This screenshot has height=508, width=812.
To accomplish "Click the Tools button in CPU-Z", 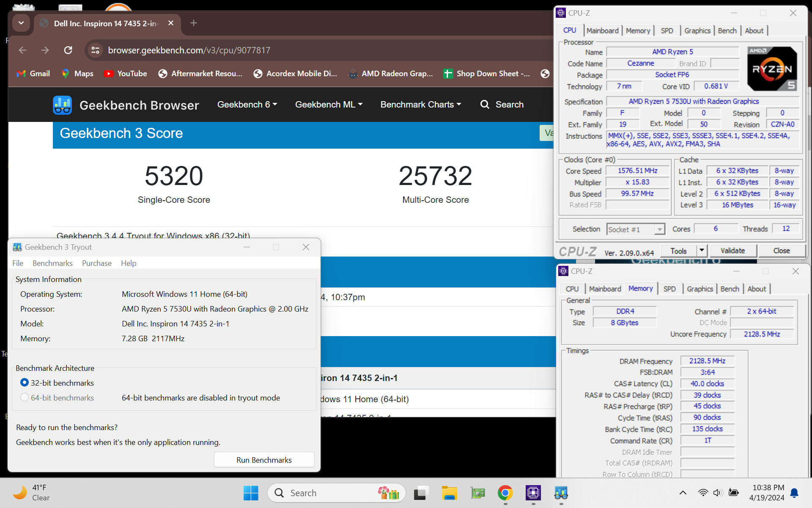I will (678, 251).
